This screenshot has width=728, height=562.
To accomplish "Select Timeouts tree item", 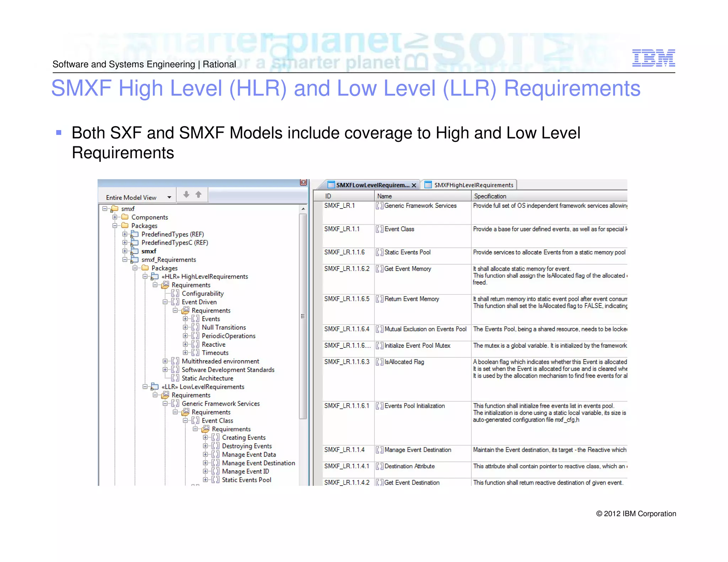I will coord(215,353).
